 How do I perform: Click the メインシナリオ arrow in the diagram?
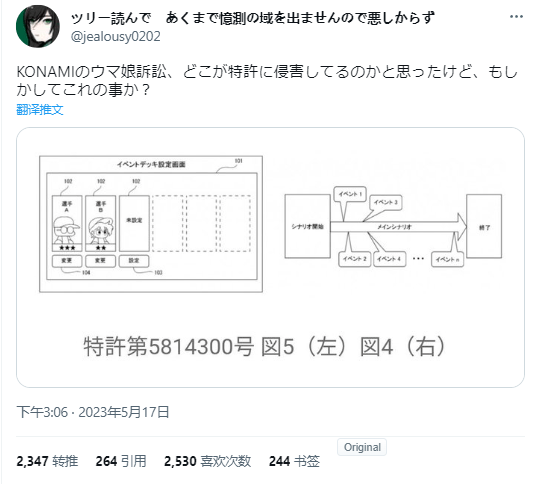click(x=398, y=226)
